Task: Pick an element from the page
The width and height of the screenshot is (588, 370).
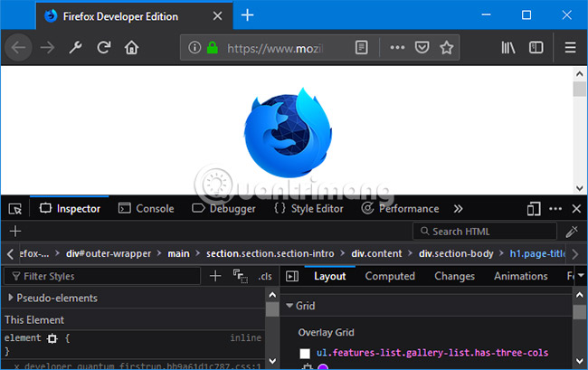Action: pos(15,209)
